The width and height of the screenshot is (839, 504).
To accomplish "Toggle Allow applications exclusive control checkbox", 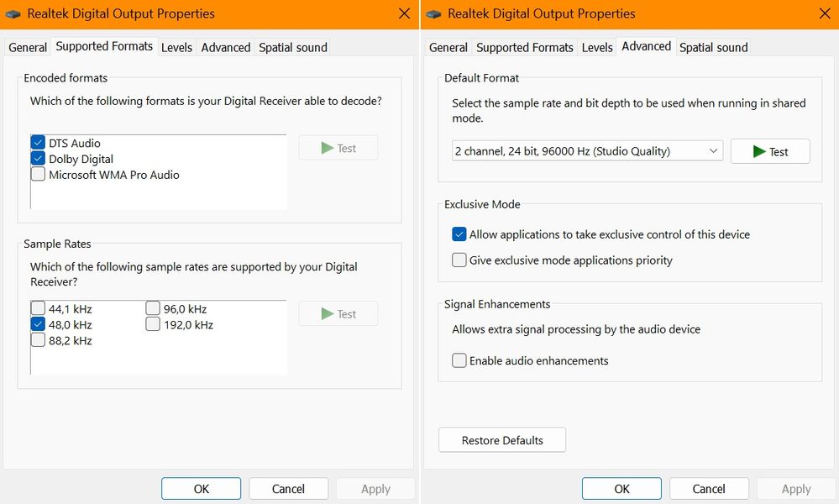I will pos(459,234).
